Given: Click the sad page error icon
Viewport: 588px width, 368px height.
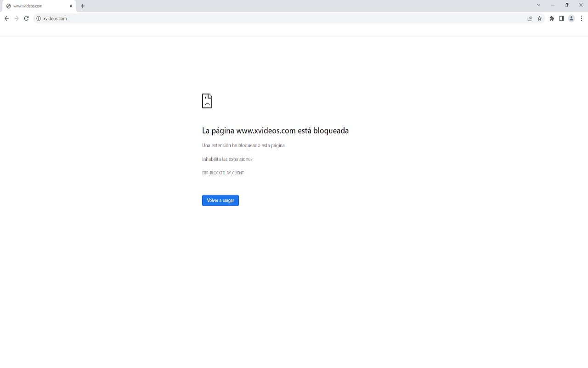Looking at the screenshot, I should pyautogui.click(x=207, y=101).
